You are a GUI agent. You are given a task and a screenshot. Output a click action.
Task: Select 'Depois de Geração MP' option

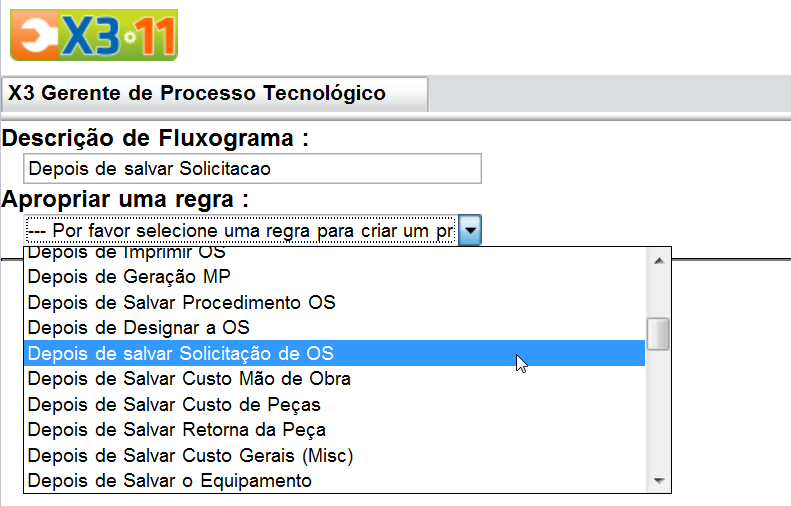335,276
